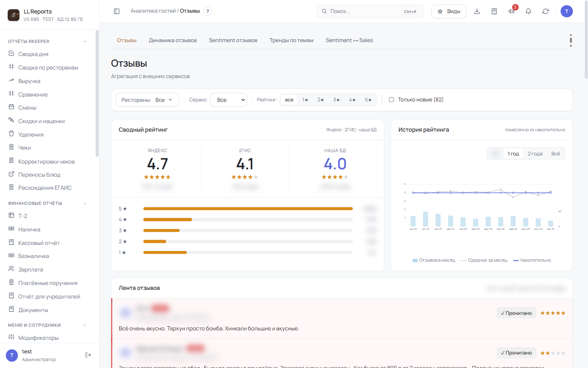The height and width of the screenshot is (368, 588).
Task: Collapse the Финансовые отчёты section
Action: click(85, 203)
